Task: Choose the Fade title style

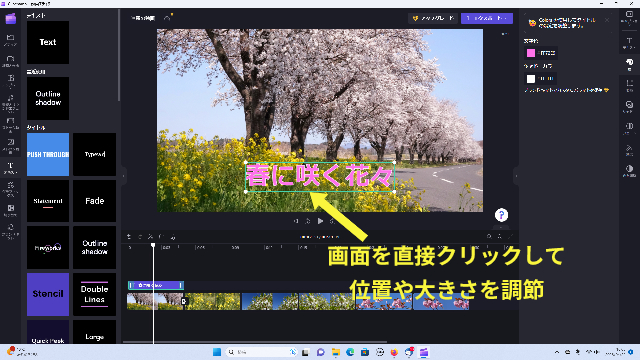Action: click(94, 201)
